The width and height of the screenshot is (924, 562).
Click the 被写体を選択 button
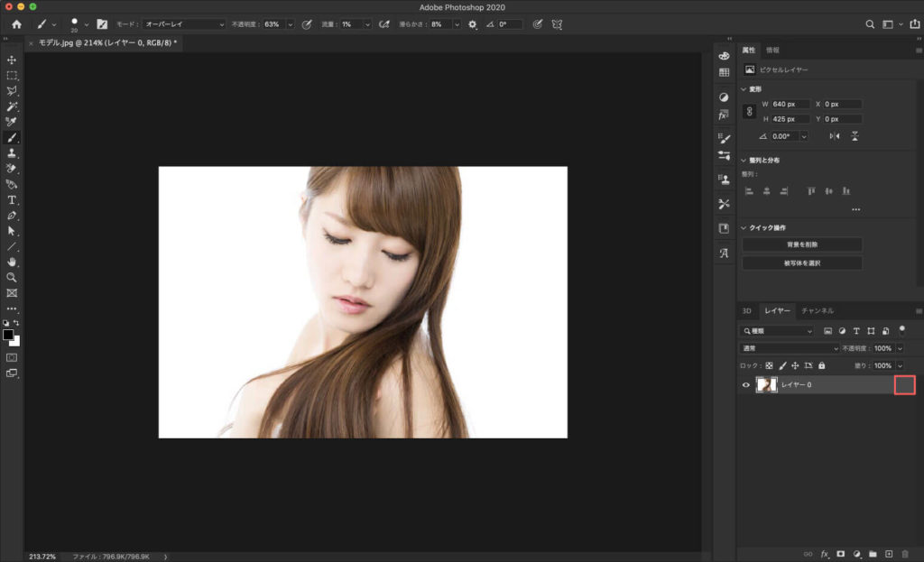pos(802,263)
